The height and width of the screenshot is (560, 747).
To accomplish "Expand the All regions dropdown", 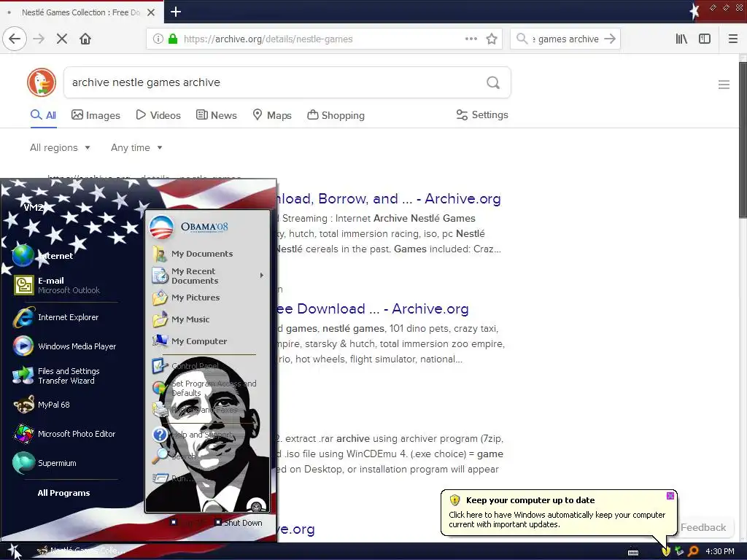I will coord(60,147).
